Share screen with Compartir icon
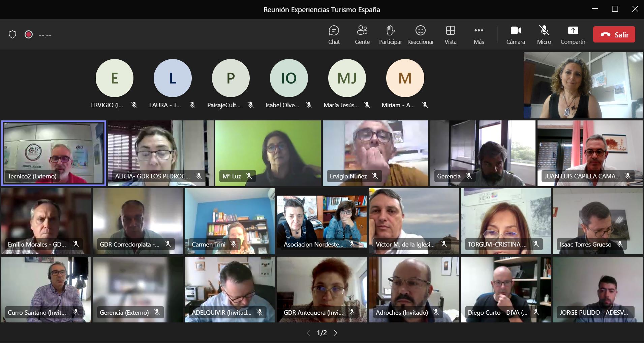644x343 pixels. pos(573,31)
